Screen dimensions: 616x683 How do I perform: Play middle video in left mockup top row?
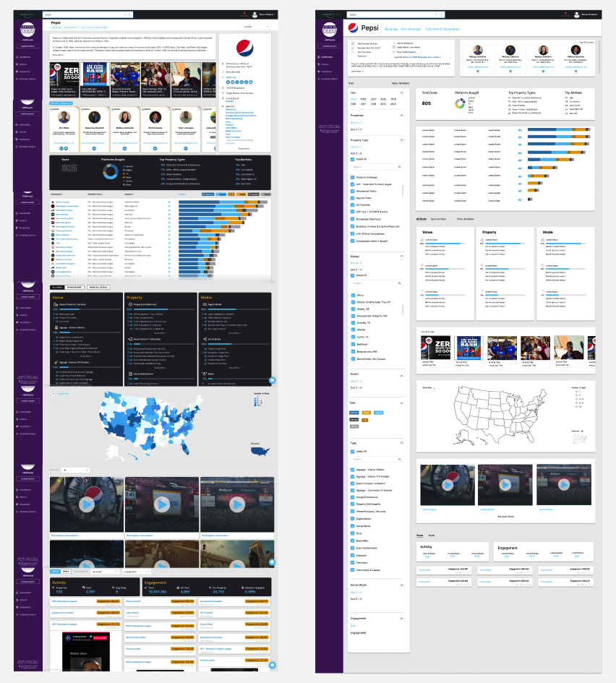click(162, 504)
